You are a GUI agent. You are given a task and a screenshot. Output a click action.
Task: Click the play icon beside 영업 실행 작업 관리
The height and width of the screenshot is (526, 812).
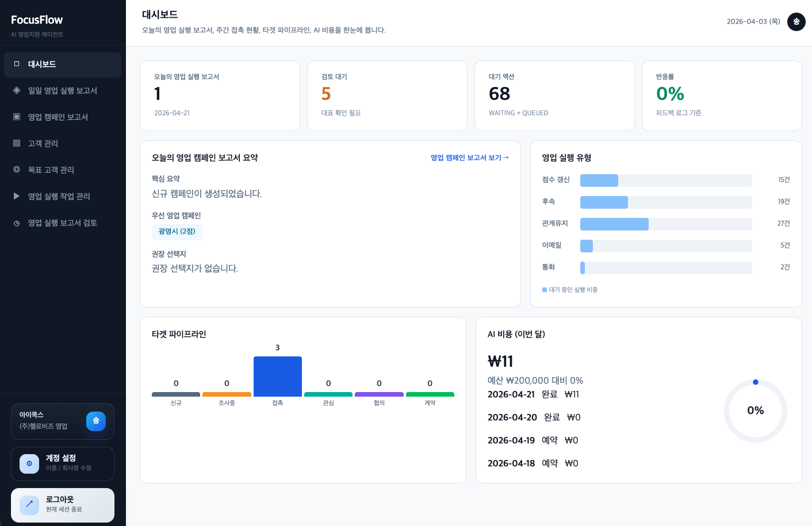click(x=17, y=196)
